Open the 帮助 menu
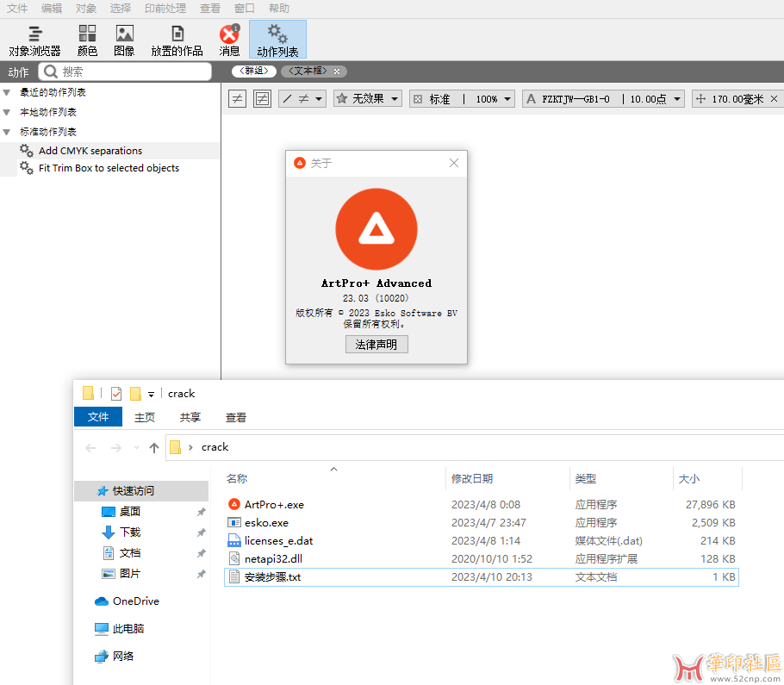This screenshot has height=685, width=784. coord(279,9)
